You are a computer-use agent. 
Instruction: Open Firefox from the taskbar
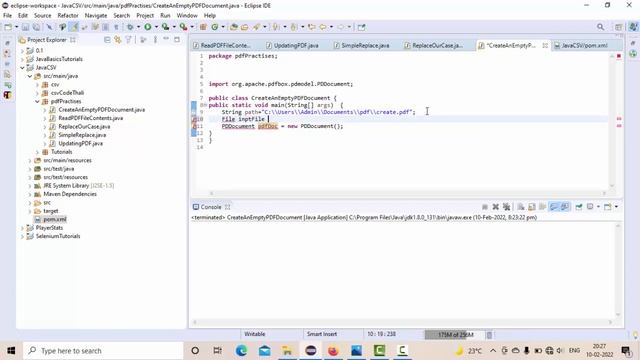pos(333,351)
